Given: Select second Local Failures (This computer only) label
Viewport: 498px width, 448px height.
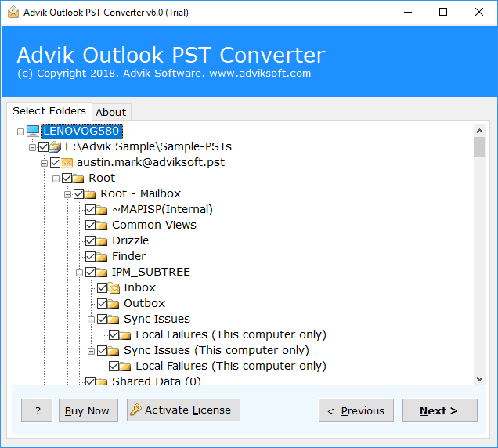Looking at the screenshot, I should pyautogui.click(x=231, y=366).
